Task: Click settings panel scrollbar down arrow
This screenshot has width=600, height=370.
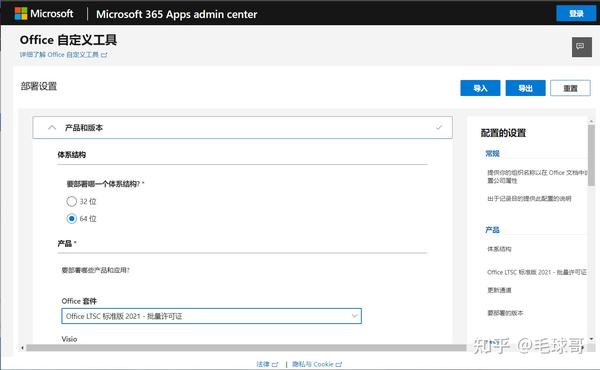Action: (591, 338)
